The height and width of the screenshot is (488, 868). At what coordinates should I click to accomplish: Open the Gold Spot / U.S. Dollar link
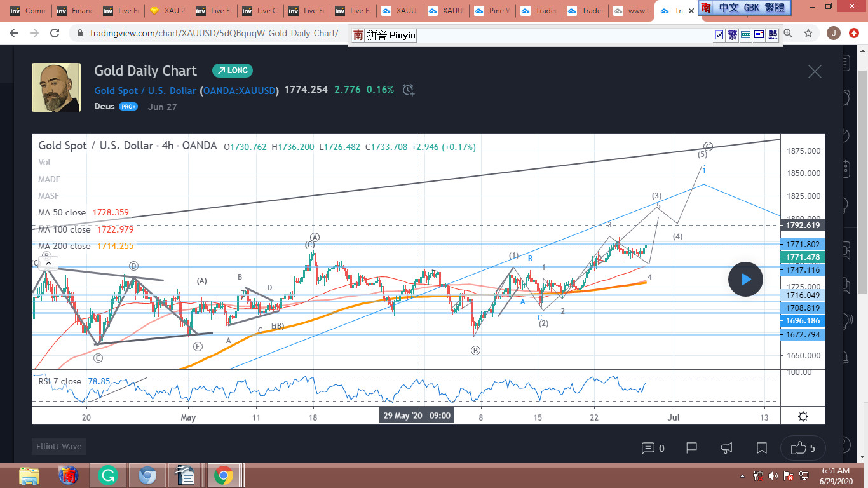tap(145, 90)
